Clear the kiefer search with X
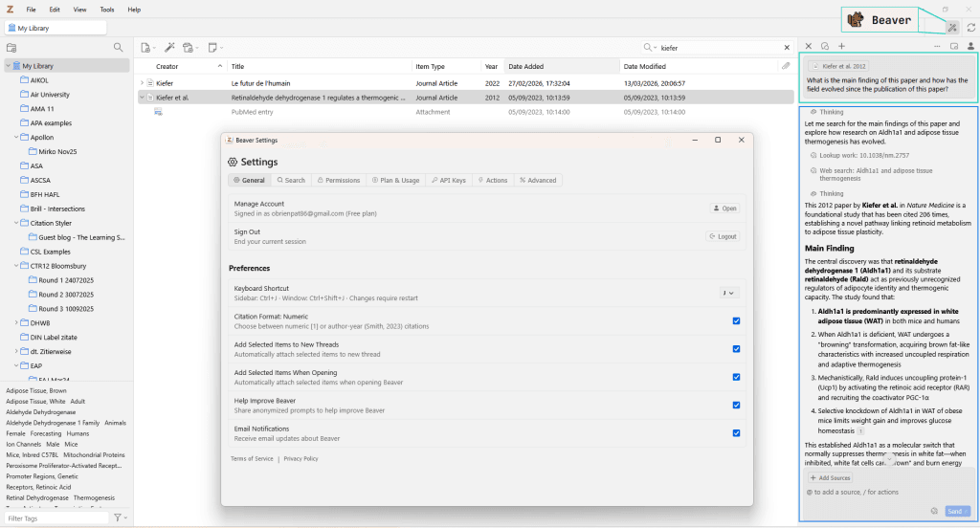The image size is (980, 528). point(787,48)
